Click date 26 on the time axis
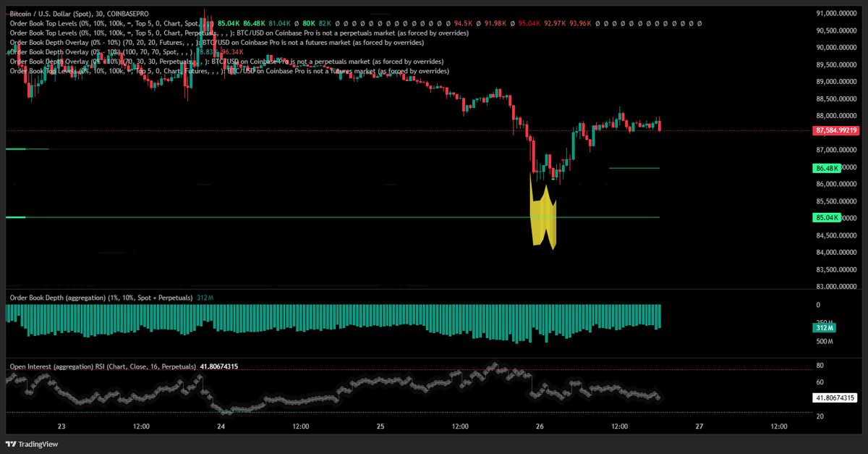Viewport: 868px width, 454px height. 540,426
